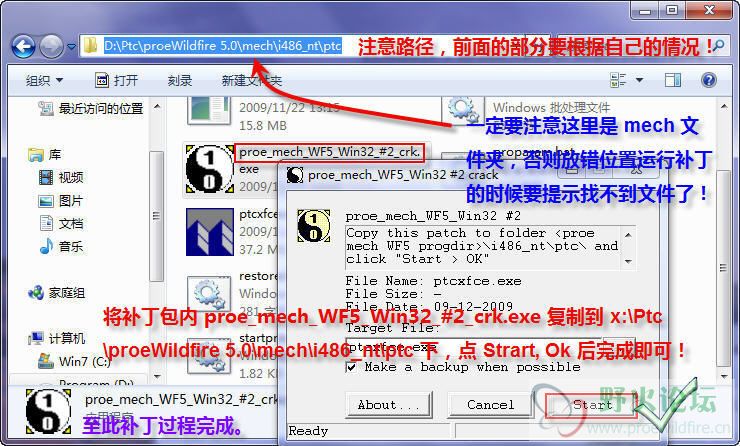Click the About... button
Screen dimensions: 740x446
point(388,405)
